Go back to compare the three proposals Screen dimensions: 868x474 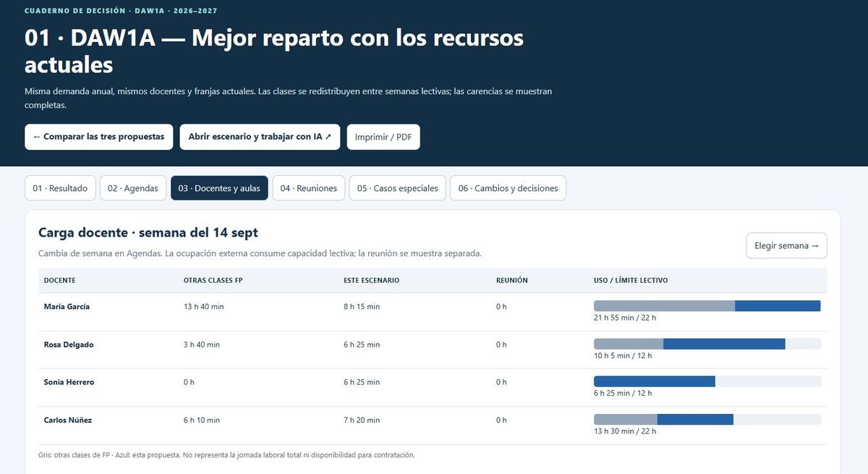[x=98, y=137]
